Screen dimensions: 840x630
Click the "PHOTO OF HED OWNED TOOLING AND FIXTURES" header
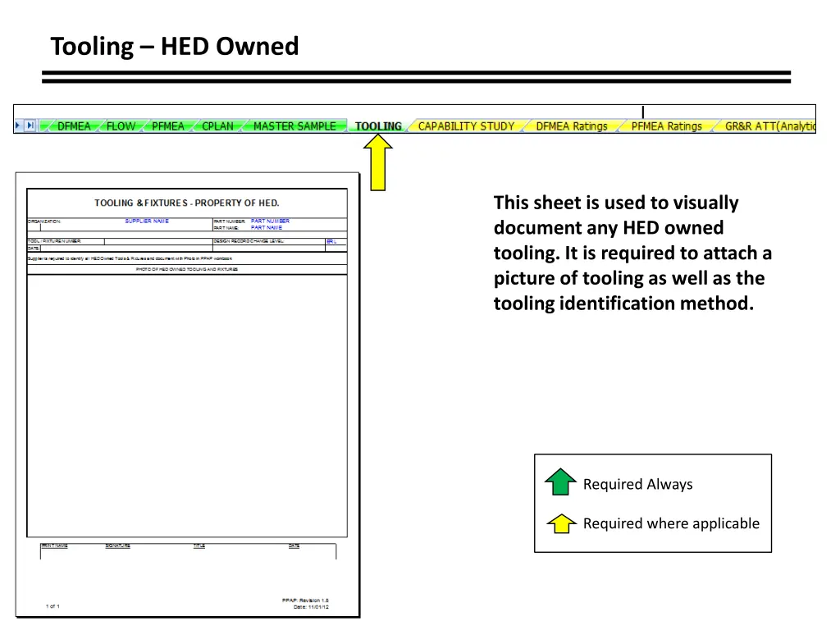pos(187,269)
